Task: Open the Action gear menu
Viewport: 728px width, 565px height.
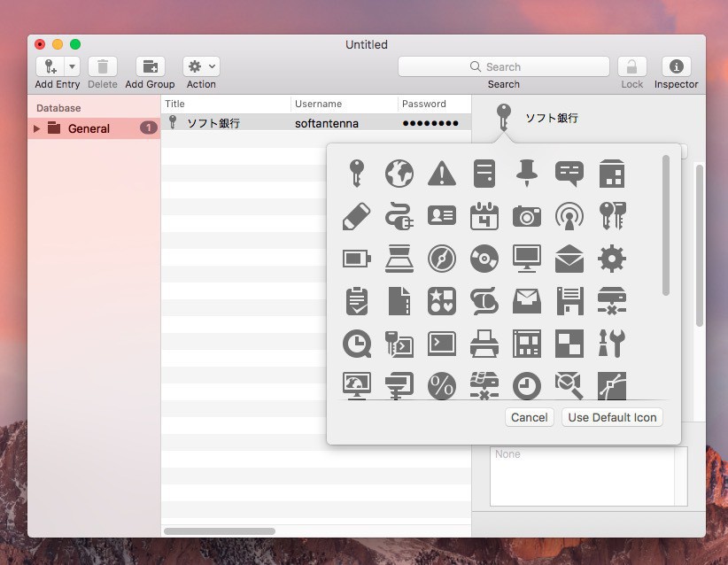Action: (201, 66)
